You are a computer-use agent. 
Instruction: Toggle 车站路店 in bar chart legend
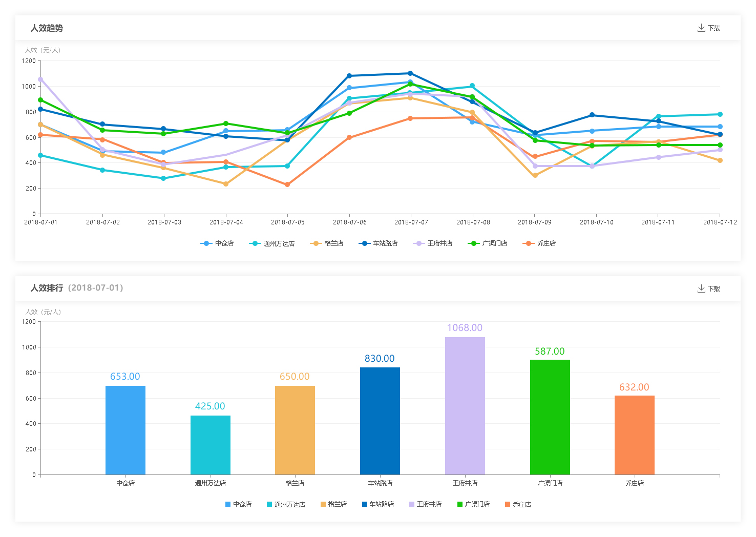point(378,504)
